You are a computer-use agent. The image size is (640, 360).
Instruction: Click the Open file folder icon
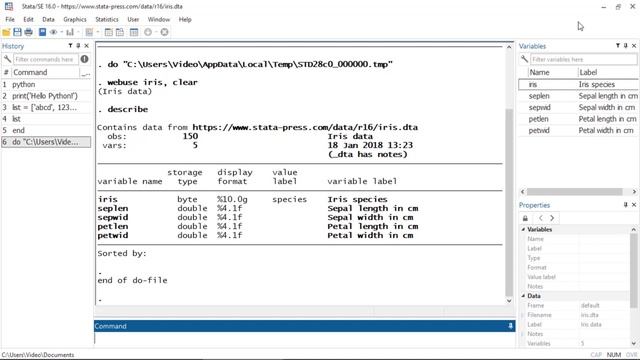6,32
